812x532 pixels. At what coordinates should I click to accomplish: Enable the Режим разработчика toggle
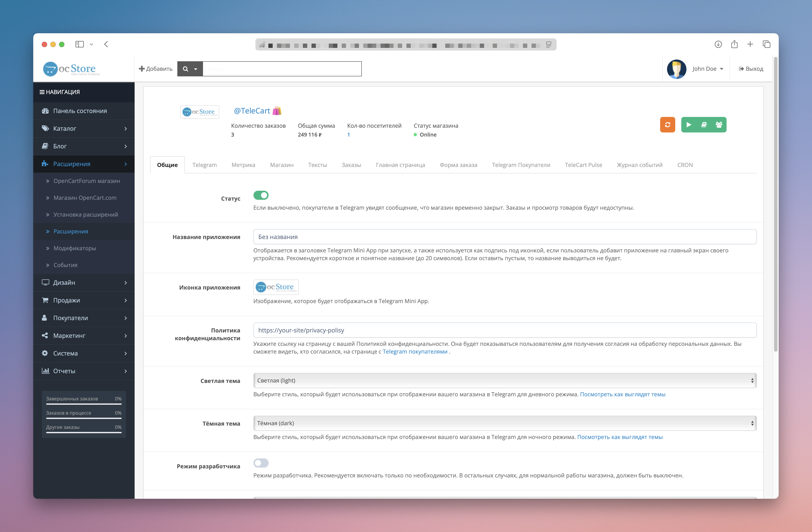(x=261, y=463)
